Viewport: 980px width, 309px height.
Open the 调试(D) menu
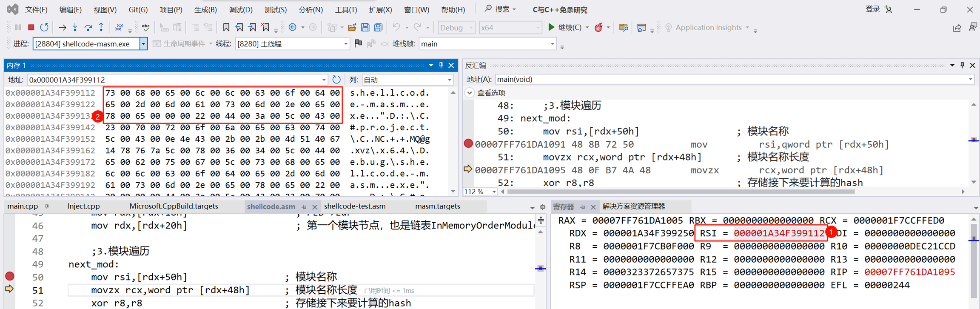(240, 9)
